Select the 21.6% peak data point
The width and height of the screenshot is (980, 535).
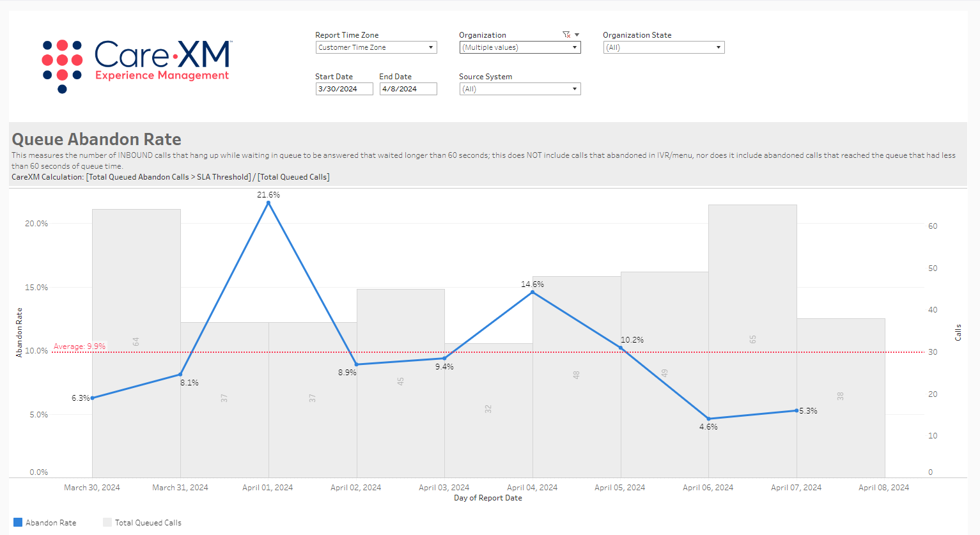point(268,203)
